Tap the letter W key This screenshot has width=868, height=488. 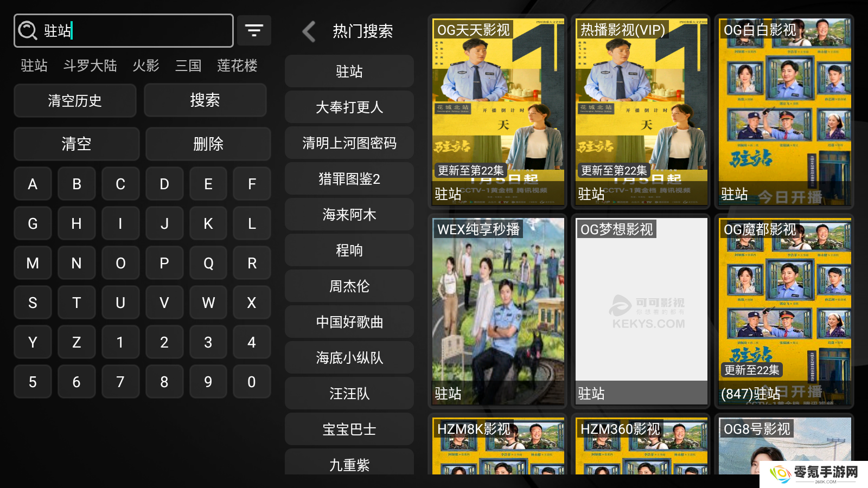[x=208, y=303]
